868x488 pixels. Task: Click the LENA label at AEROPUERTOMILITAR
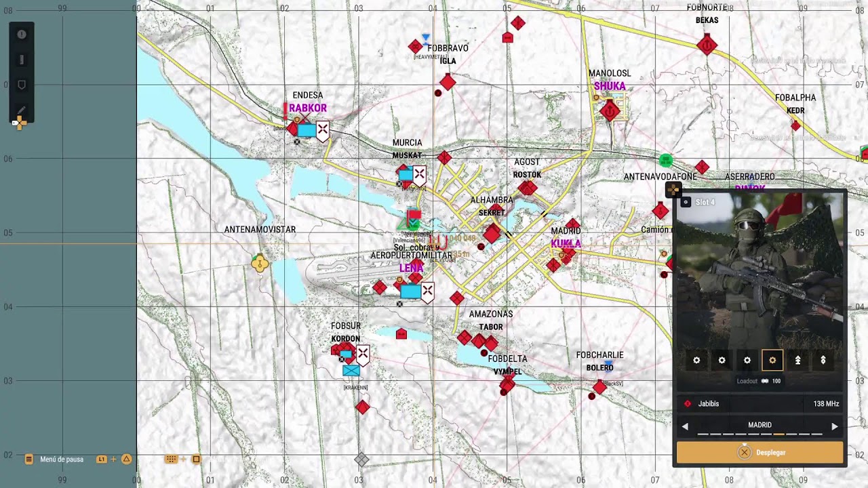[x=411, y=268]
